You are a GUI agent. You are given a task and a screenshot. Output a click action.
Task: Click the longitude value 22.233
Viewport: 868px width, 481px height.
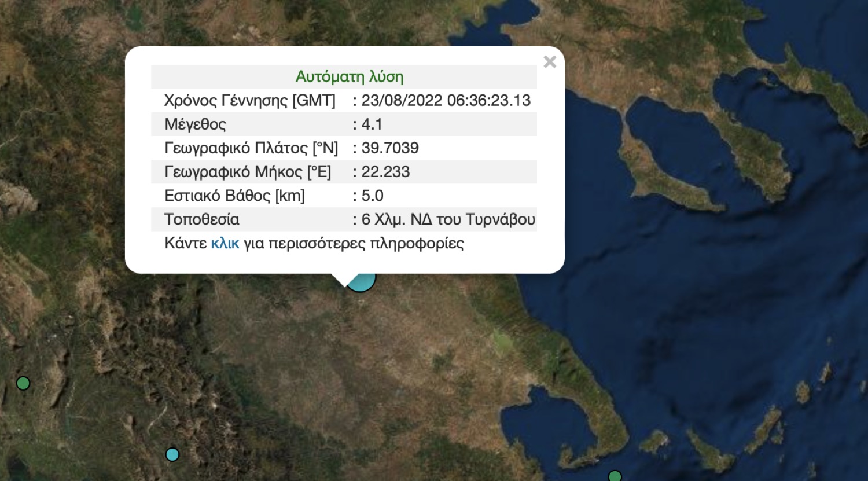[x=385, y=172]
